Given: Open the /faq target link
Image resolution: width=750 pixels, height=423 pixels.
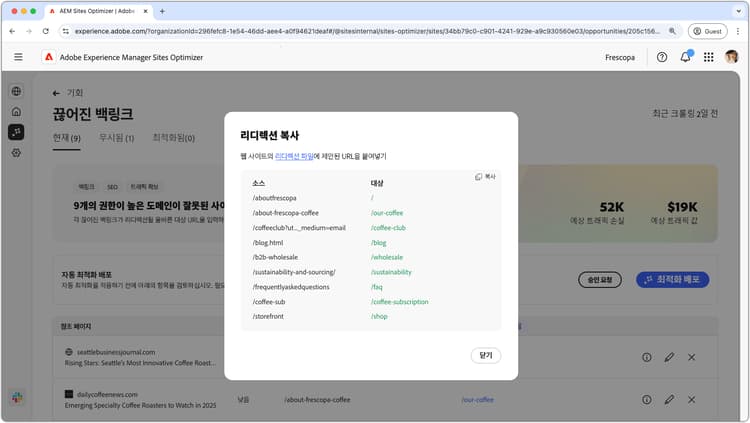Looking at the screenshot, I should coord(376,287).
